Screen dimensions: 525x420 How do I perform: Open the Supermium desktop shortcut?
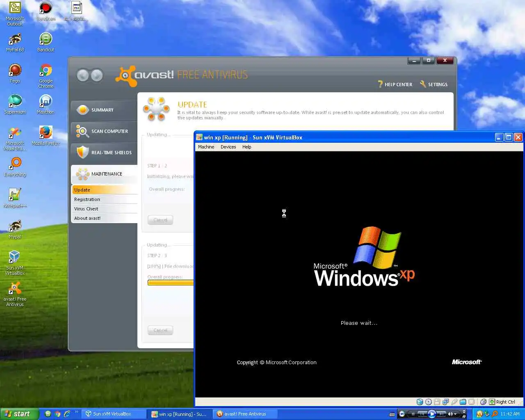click(x=15, y=105)
